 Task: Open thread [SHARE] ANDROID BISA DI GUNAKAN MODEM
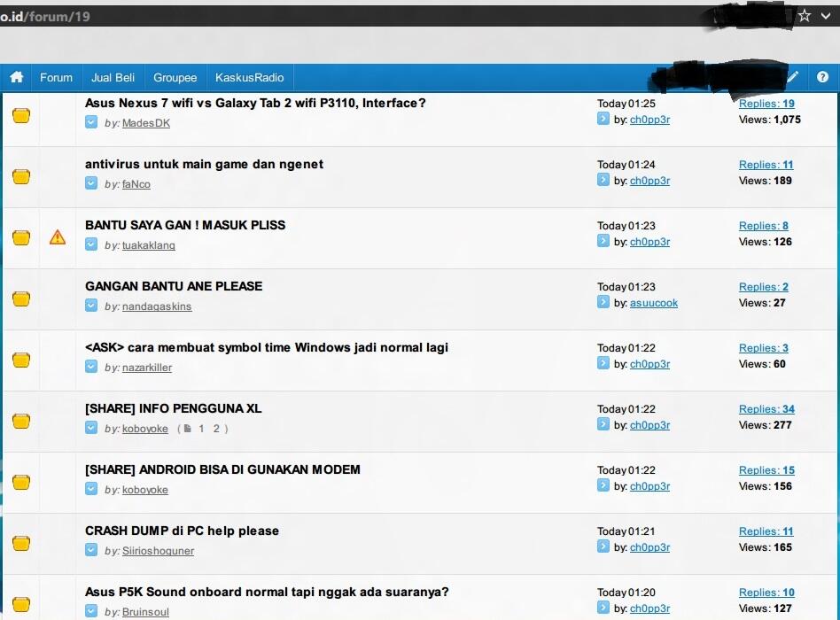222,469
